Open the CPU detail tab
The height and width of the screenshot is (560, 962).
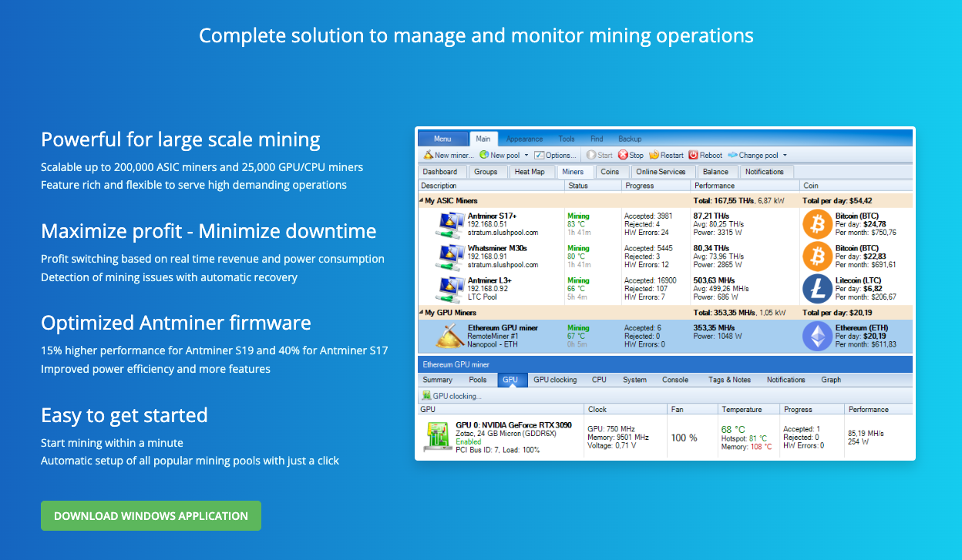[x=599, y=380]
